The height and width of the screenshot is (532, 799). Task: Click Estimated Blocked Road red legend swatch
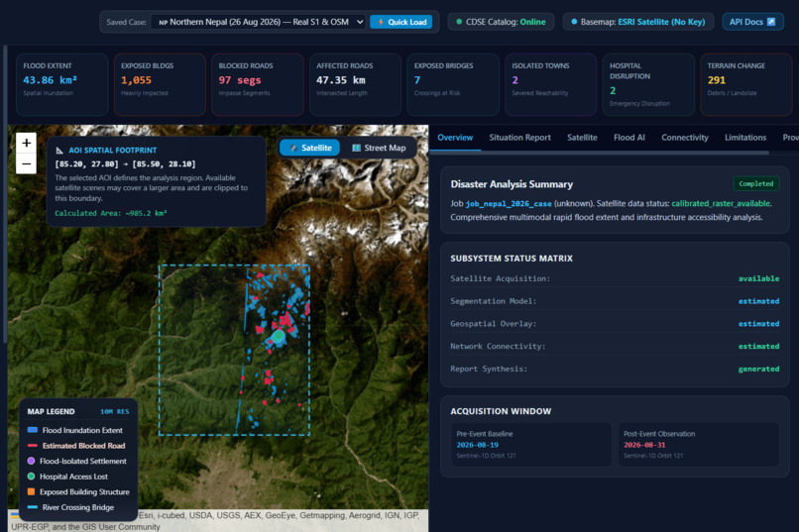click(32, 446)
